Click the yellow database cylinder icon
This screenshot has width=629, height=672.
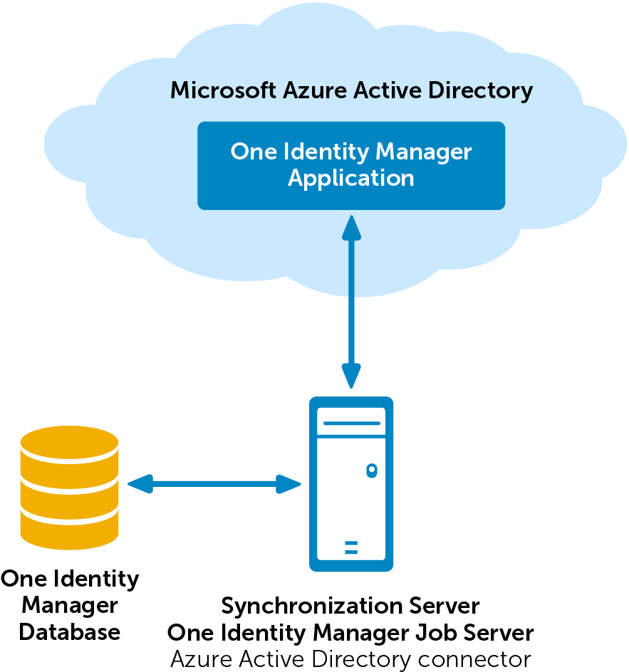coord(70,488)
